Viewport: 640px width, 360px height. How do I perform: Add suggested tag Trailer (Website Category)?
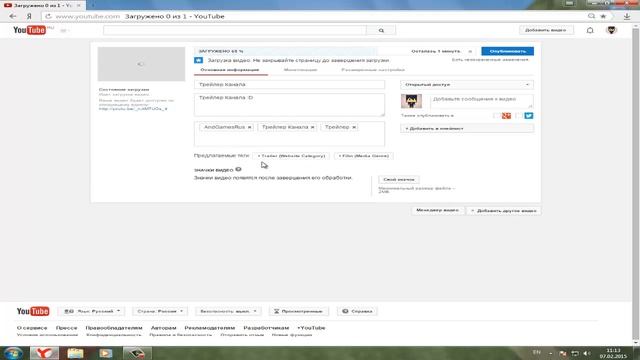pos(291,156)
